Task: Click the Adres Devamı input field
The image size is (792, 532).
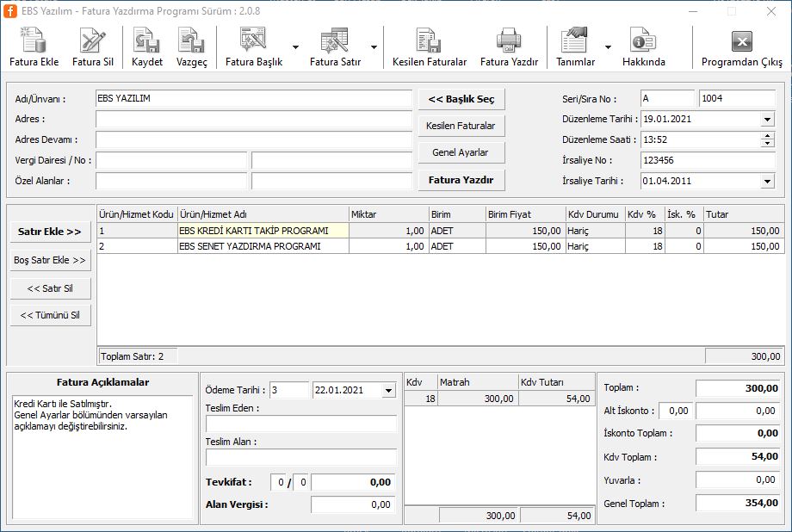Action: (x=254, y=139)
